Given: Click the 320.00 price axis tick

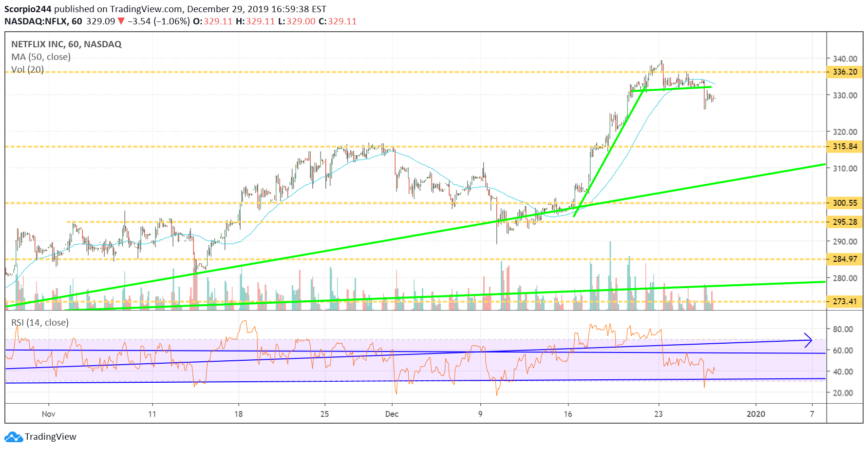Looking at the screenshot, I should pos(845,132).
